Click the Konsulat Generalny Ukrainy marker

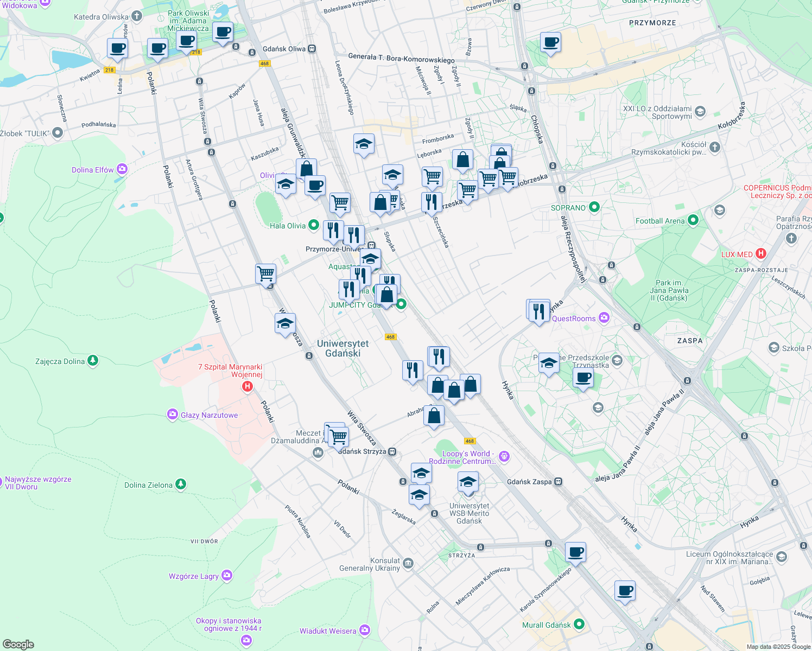tap(408, 564)
